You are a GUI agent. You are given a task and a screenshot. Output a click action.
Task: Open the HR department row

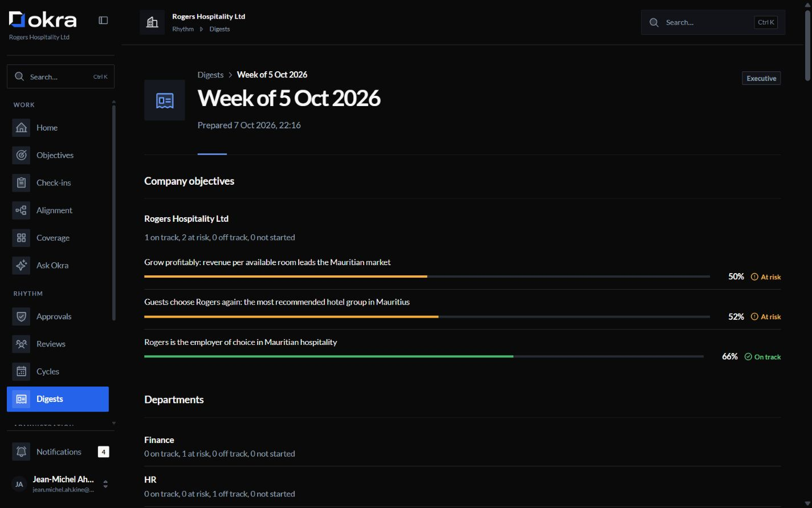click(462, 486)
